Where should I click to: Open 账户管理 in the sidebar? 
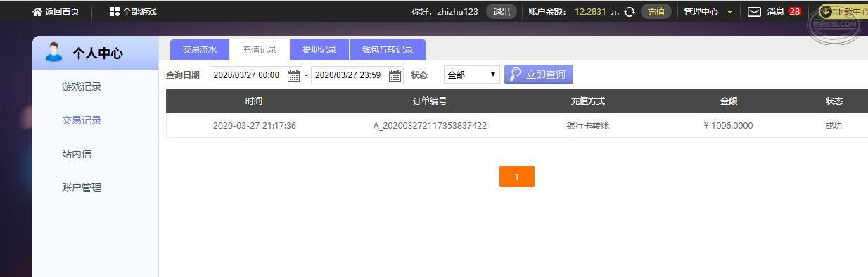tap(82, 188)
